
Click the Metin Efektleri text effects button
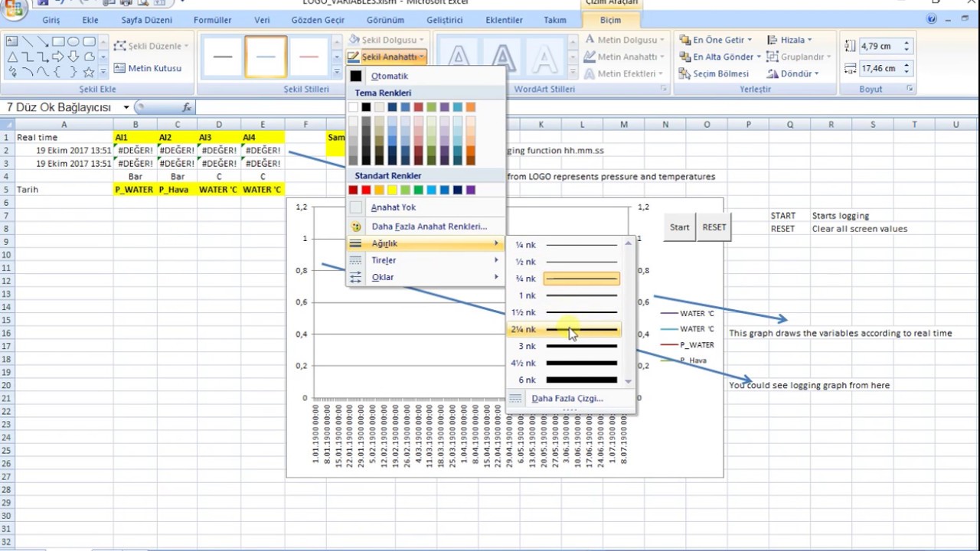[x=624, y=73]
